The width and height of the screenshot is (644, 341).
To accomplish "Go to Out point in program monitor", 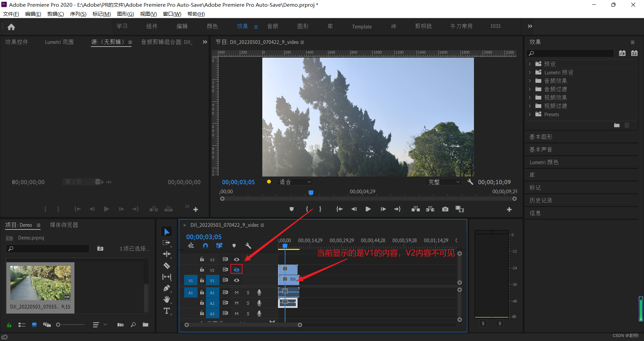I will pyautogui.click(x=397, y=209).
